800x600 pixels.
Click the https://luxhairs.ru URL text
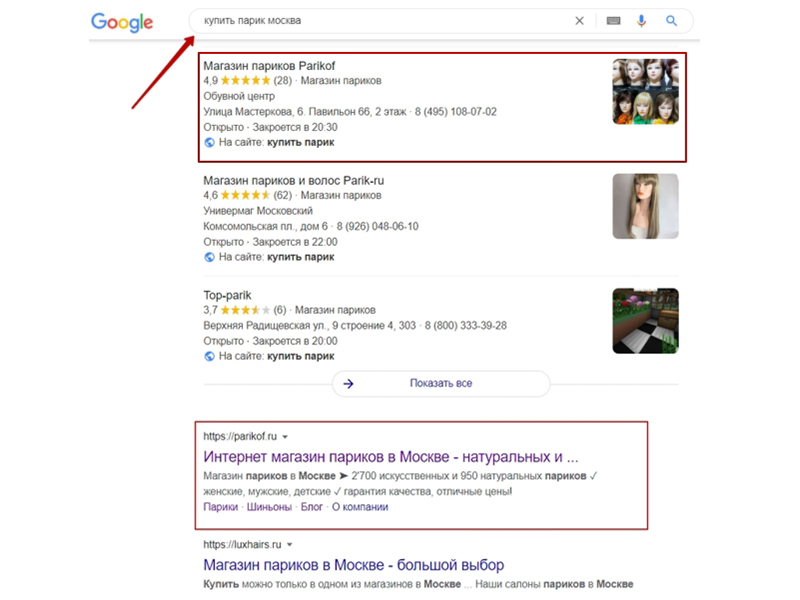[x=242, y=545]
